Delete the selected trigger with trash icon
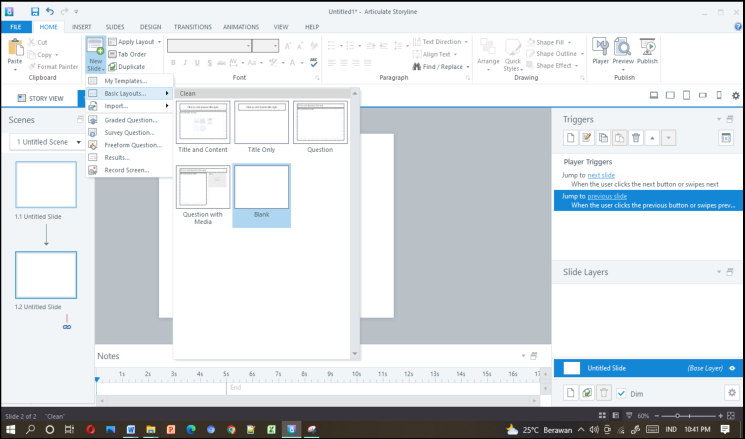 click(x=636, y=137)
